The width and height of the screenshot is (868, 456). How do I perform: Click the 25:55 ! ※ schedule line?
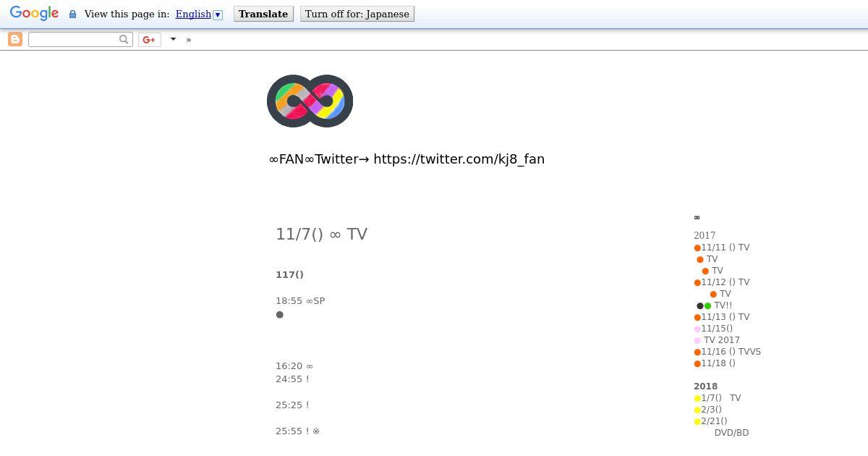(x=298, y=431)
